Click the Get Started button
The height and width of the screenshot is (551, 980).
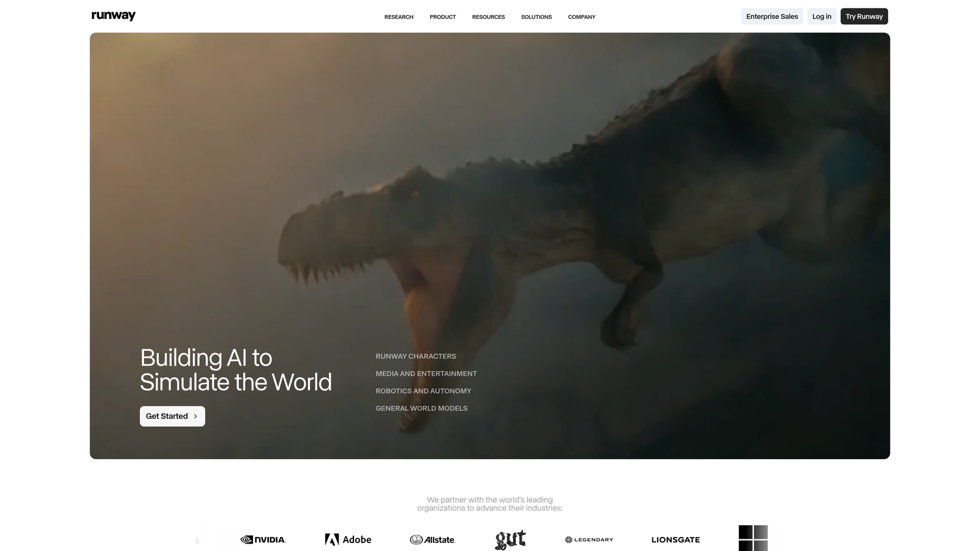tap(172, 416)
